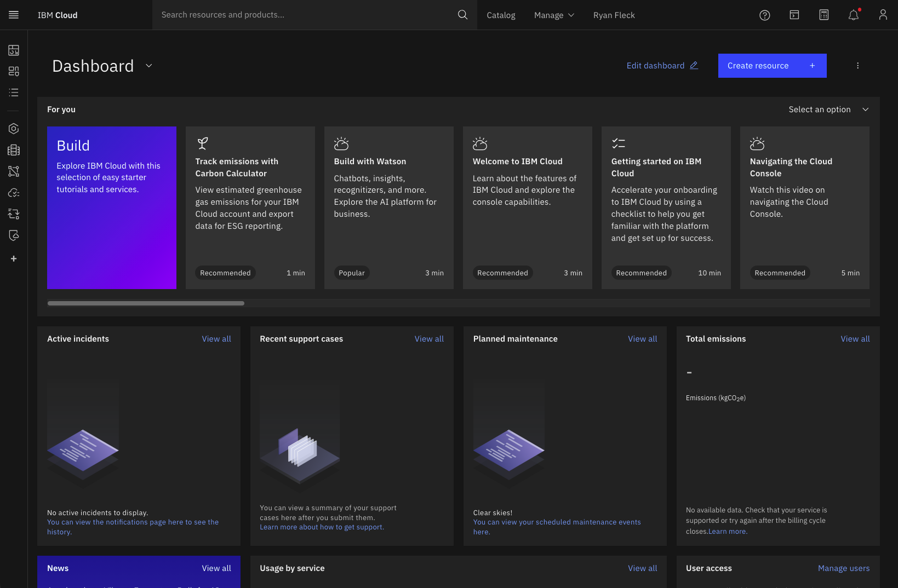Image resolution: width=898 pixels, height=588 pixels.
Task: Click the Create resource button
Action: tap(772, 66)
